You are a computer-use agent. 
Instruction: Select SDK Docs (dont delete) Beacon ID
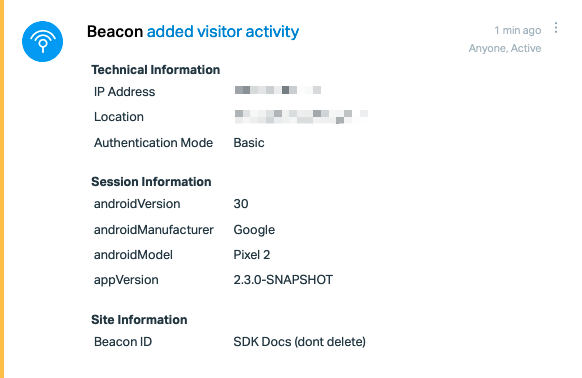(x=300, y=342)
